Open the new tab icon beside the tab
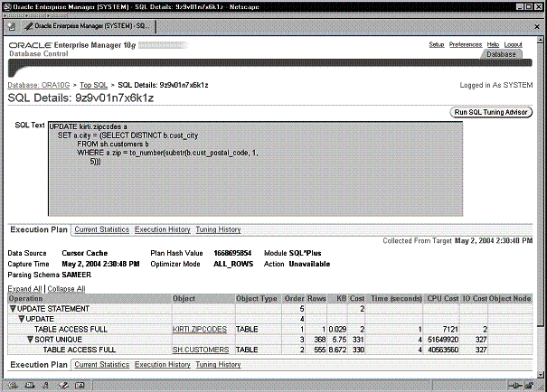The height and width of the screenshot is (392, 547). (11, 26)
